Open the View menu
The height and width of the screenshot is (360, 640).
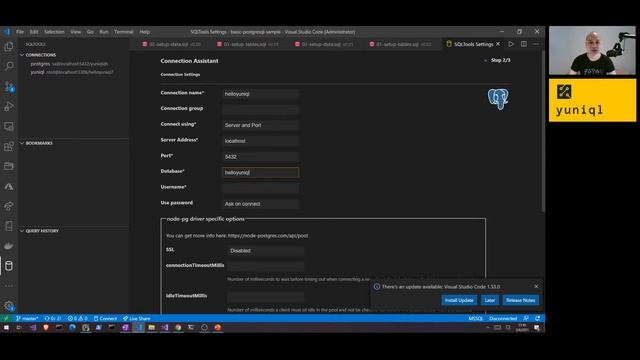pyautogui.click(x=76, y=32)
